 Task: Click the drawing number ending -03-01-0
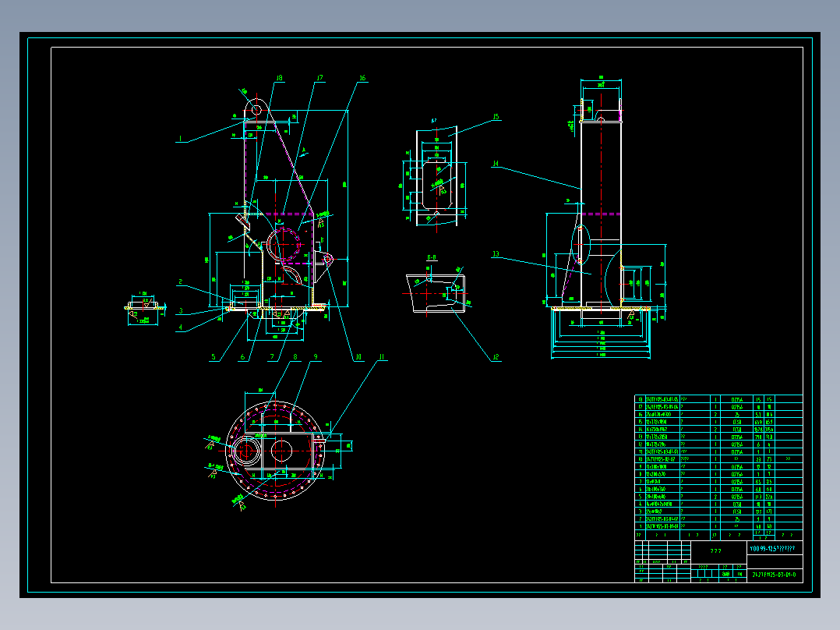pos(774,575)
